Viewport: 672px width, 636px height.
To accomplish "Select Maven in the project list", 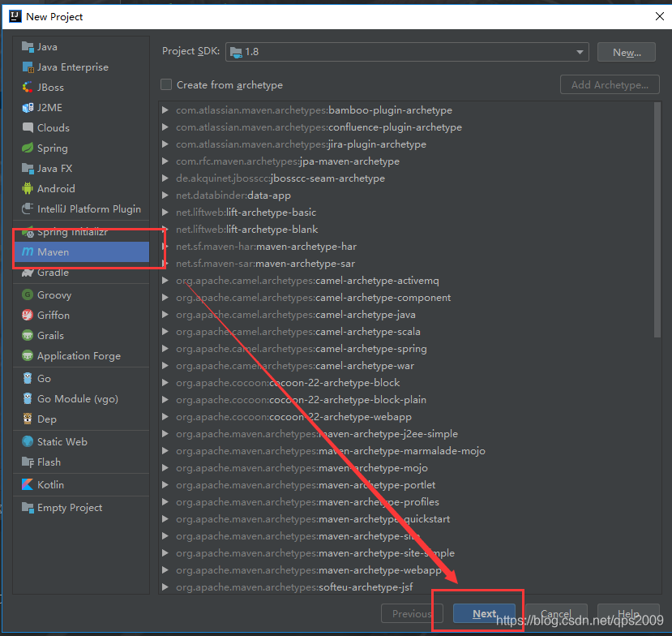I will [x=81, y=251].
